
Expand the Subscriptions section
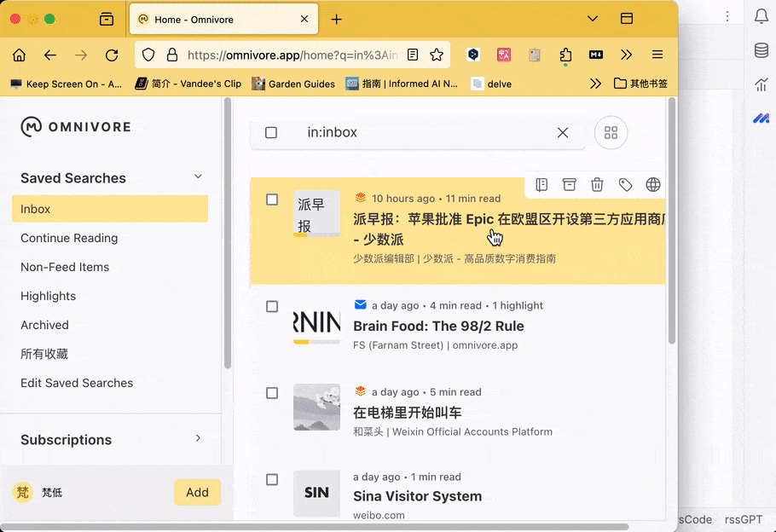click(198, 439)
